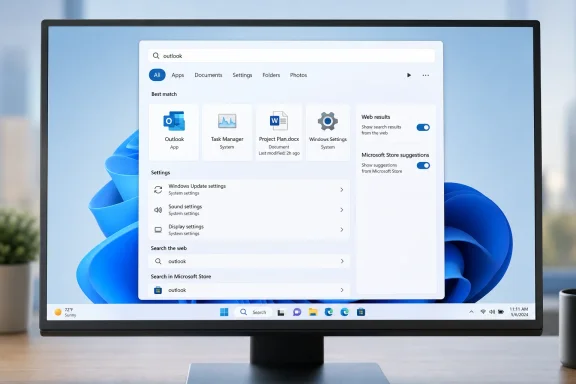The height and width of the screenshot is (384, 576).
Task: Expand the Search the web outlook chevron
Action: 342,261
